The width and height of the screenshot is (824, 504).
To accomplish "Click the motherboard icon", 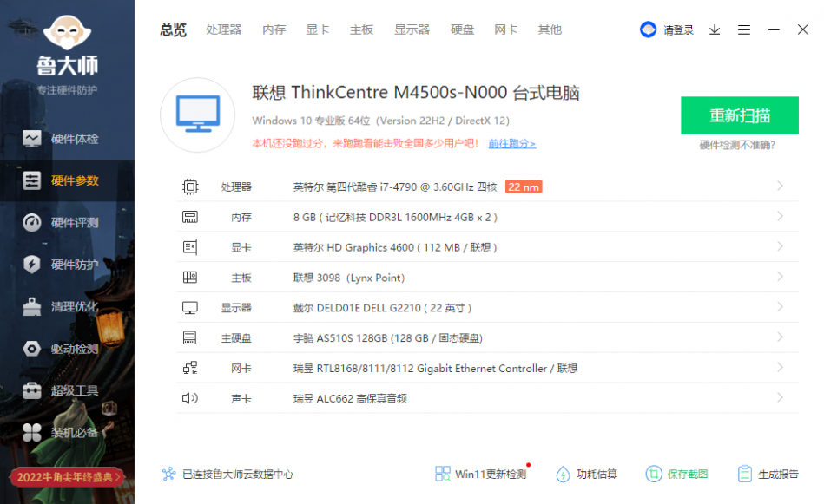I will pos(190,278).
